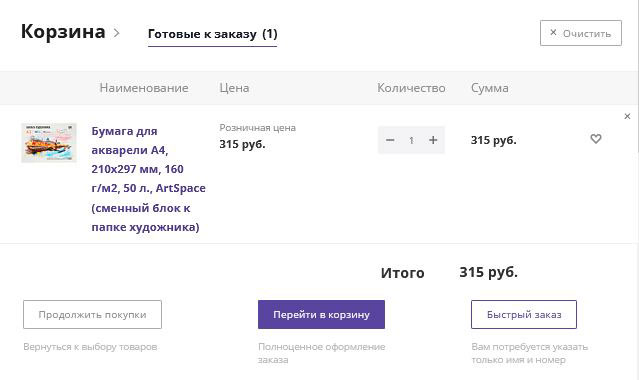Add the item to favorites with the heart icon
This screenshot has height=380, width=639.
click(x=596, y=139)
